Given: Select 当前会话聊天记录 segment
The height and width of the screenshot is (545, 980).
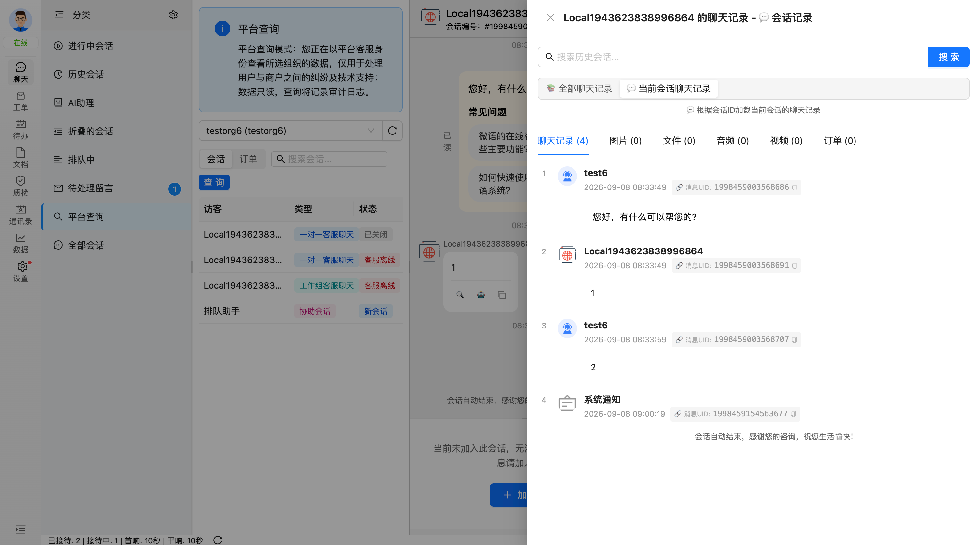Looking at the screenshot, I should [669, 89].
